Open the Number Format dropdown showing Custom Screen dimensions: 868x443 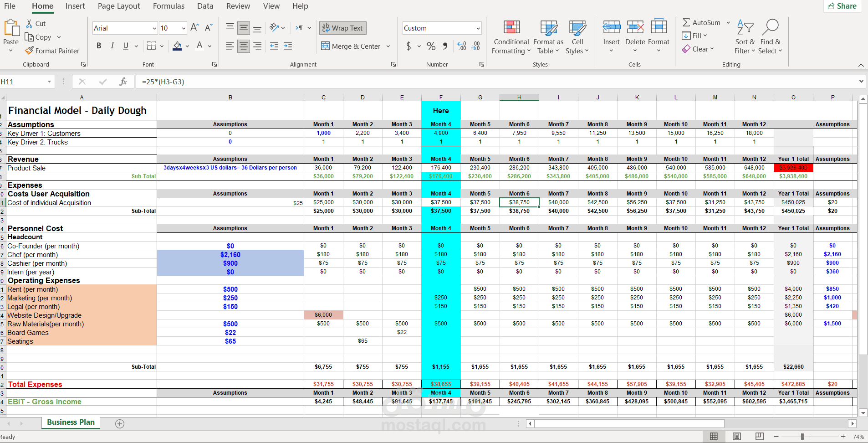point(441,28)
